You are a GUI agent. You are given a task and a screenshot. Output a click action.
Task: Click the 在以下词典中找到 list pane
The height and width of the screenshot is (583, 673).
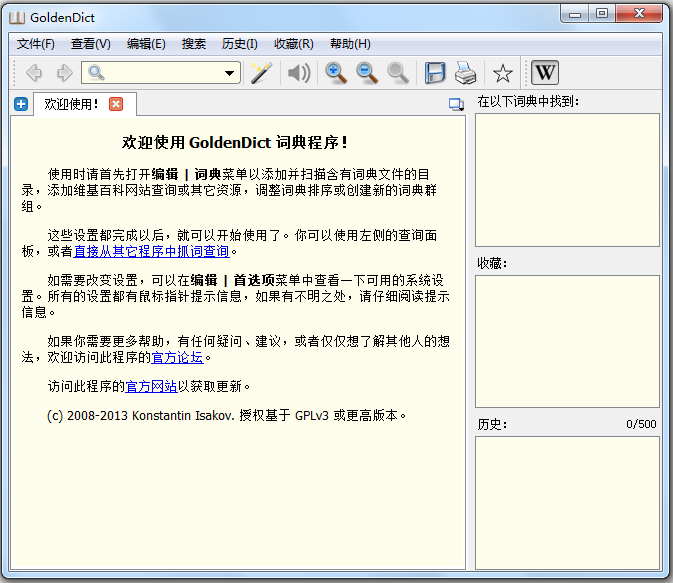point(567,180)
